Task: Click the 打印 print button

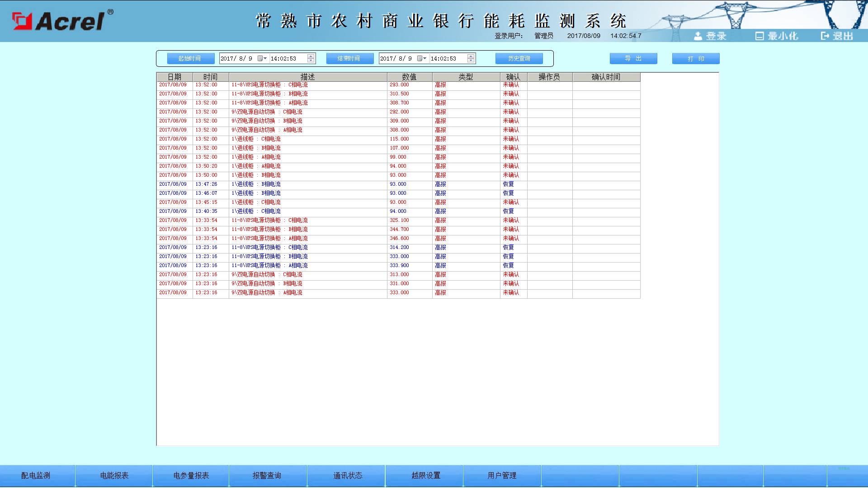Action: click(x=695, y=58)
